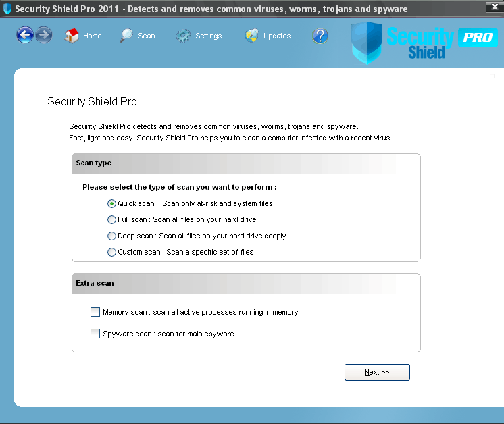Pick the Custom scan radio option
This screenshot has height=424, width=504.
coord(112,252)
